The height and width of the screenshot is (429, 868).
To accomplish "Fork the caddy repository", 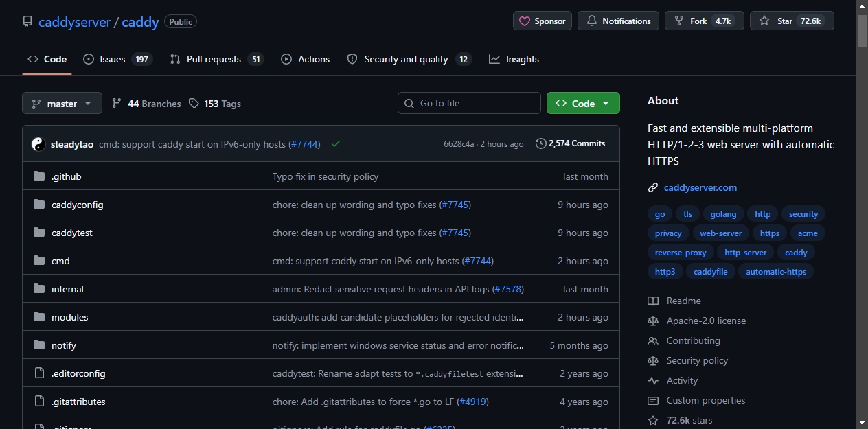I will [705, 21].
